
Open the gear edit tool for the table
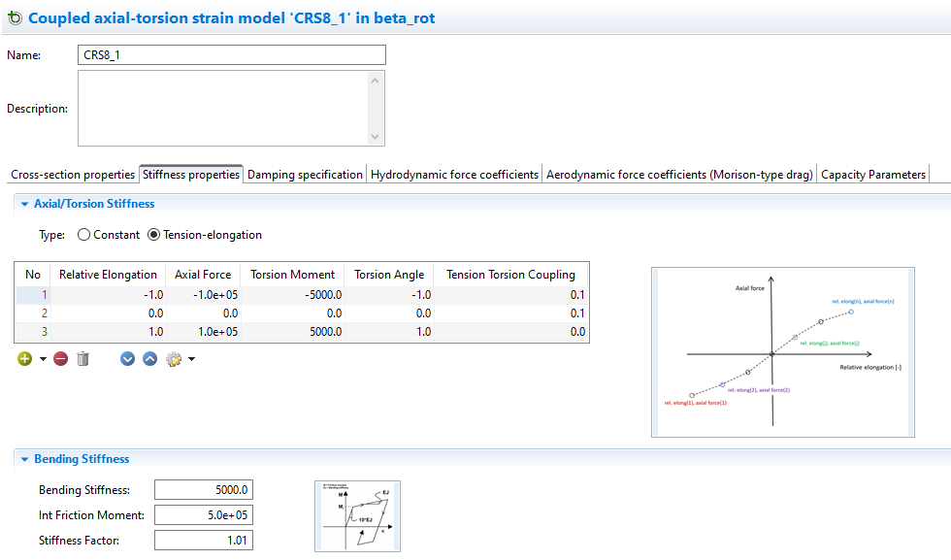click(175, 358)
